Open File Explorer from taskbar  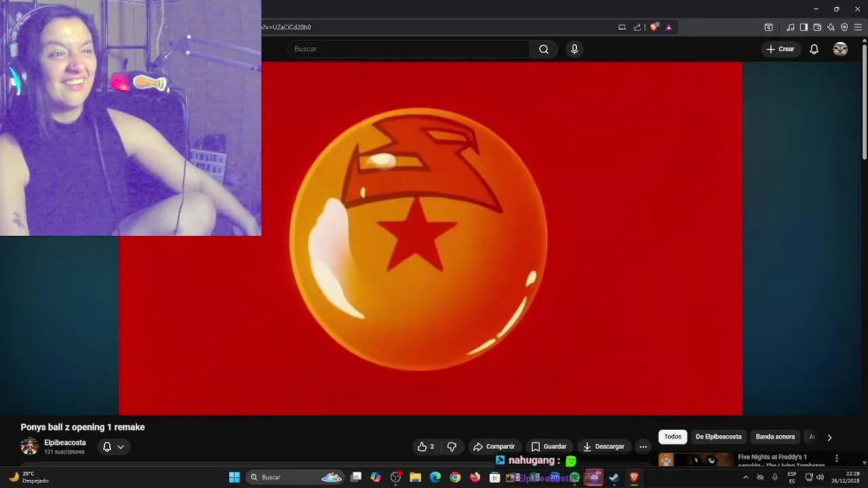tap(416, 477)
